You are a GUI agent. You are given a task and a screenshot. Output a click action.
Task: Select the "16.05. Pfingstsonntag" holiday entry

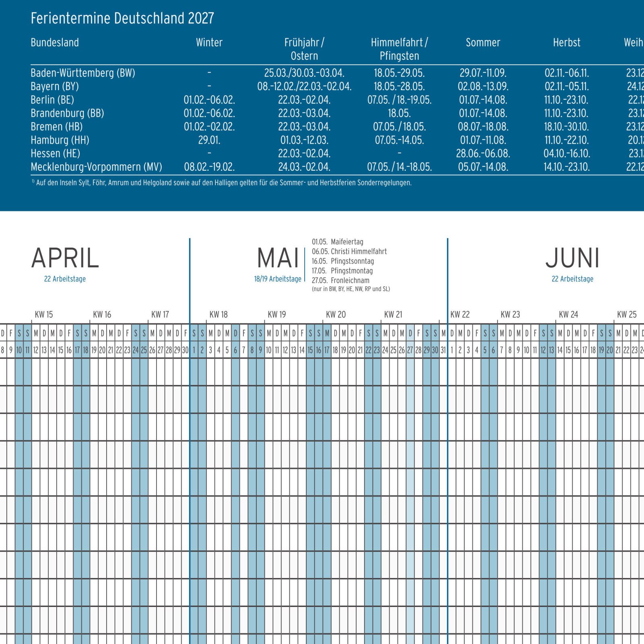[x=343, y=261]
